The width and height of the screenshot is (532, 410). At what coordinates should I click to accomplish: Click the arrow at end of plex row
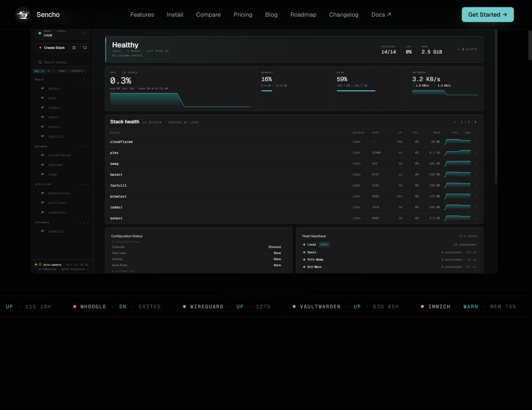click(x=476, y=153)
